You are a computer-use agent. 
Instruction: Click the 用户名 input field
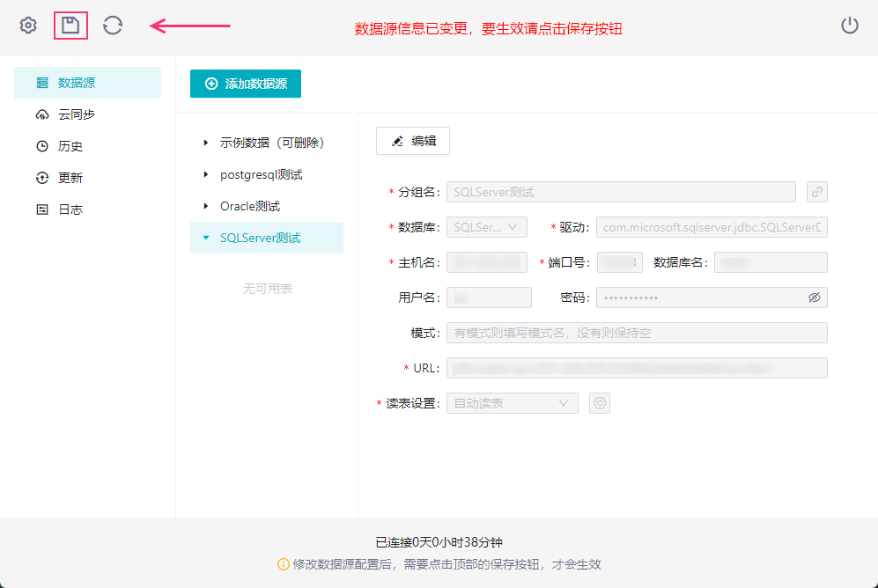[489, 298]
